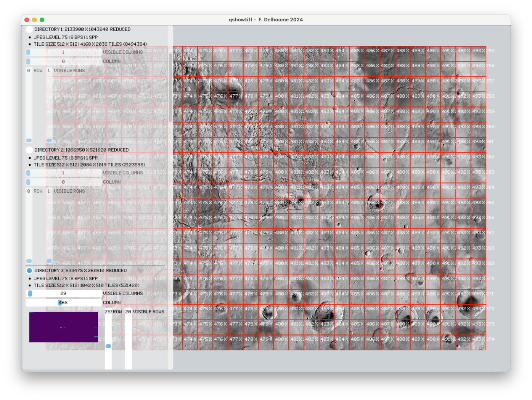Close the qshowtiff window
The width and height of the screenshot is (532, 400).
point(27,20)
